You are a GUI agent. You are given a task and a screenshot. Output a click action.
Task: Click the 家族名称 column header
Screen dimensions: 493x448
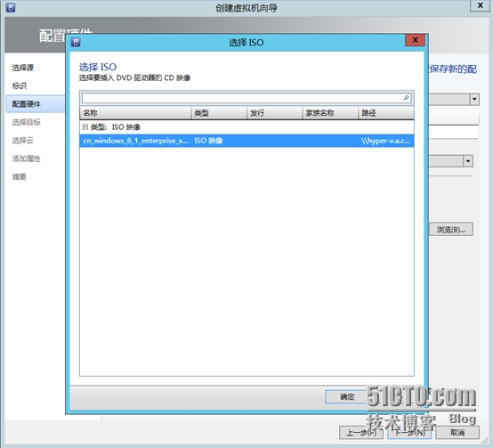(x=330, y=113)
